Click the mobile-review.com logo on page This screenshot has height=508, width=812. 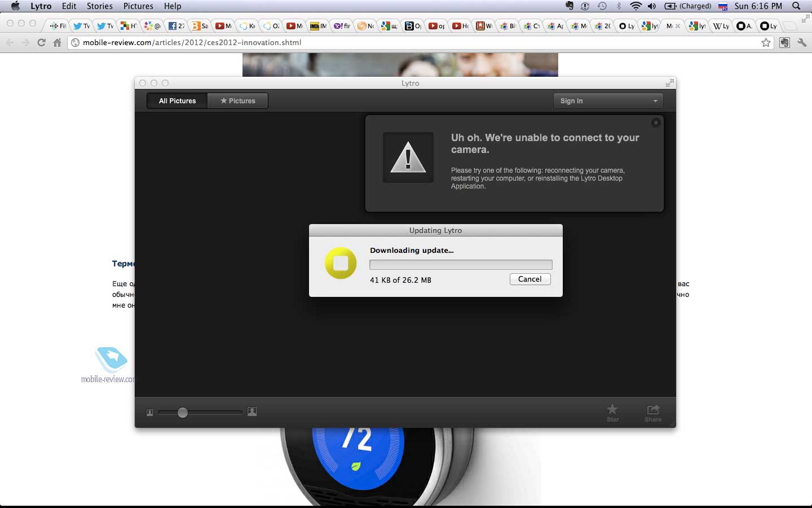tap(109, 365)
